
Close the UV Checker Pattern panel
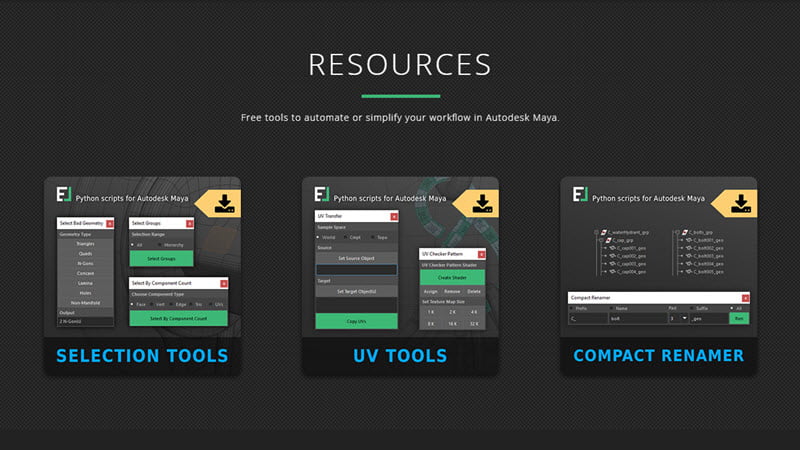481,256
